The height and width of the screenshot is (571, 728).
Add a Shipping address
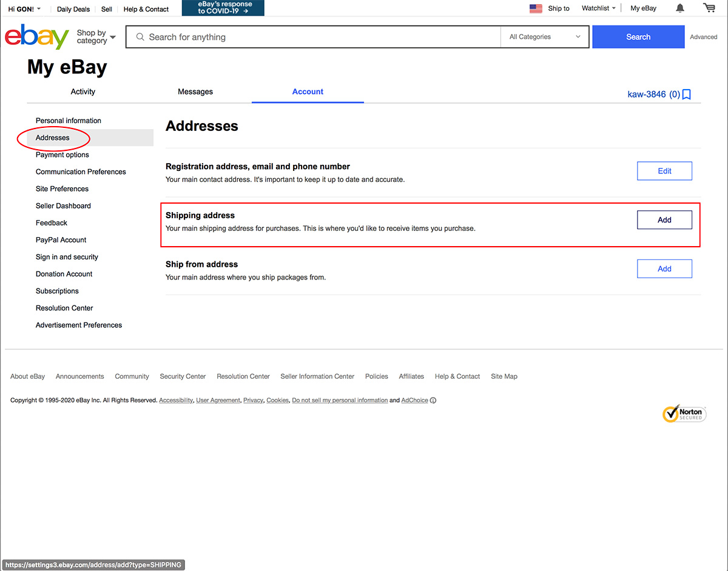click(664, 220)
